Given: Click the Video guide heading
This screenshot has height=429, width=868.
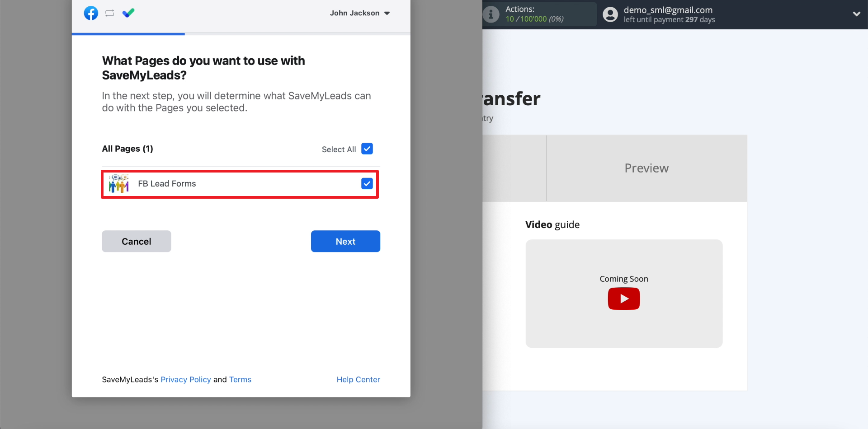Looking at the screenshot, I should click(552, 224).
